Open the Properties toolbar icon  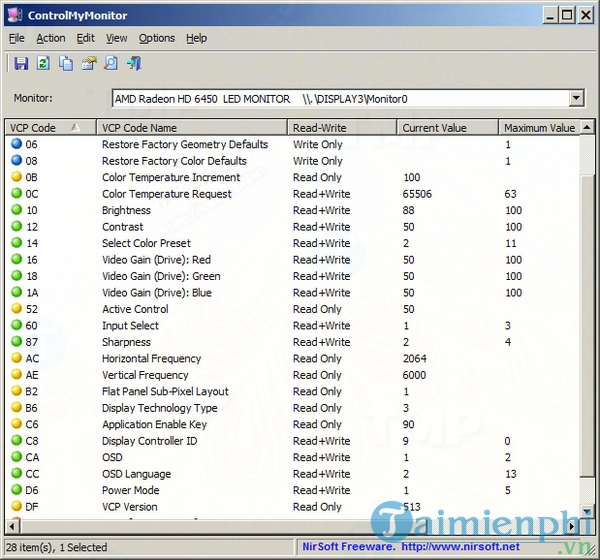pyautogui.click(x=88, y=64)
